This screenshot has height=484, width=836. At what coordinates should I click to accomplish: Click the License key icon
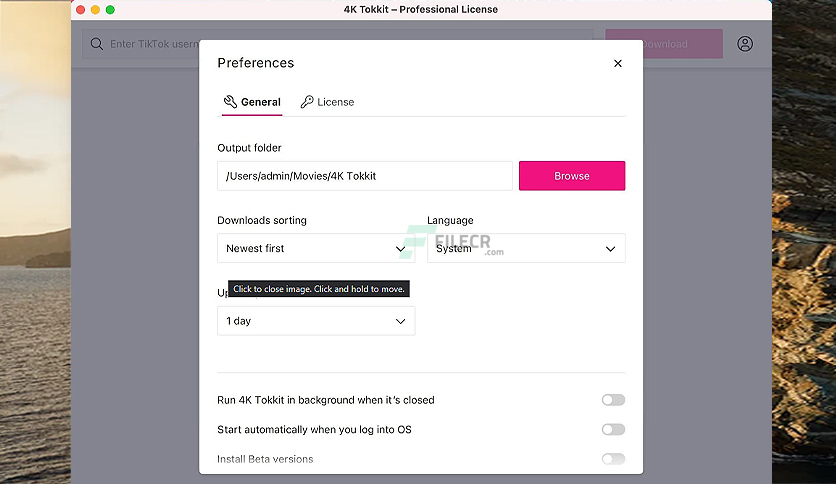tap(307, 102)
